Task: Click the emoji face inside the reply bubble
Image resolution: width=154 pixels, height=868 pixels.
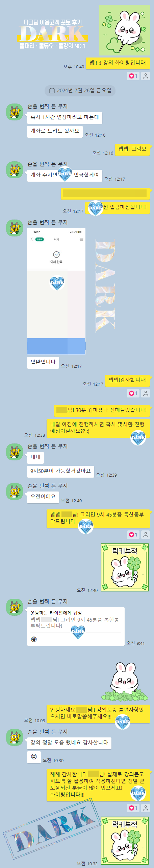Action: click(34, 639)
